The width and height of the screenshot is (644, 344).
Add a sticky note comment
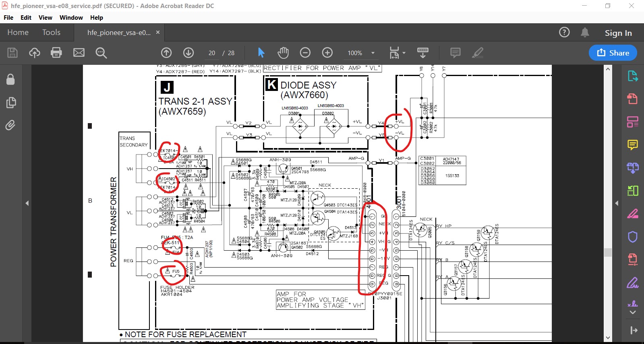tap(456, 53)
